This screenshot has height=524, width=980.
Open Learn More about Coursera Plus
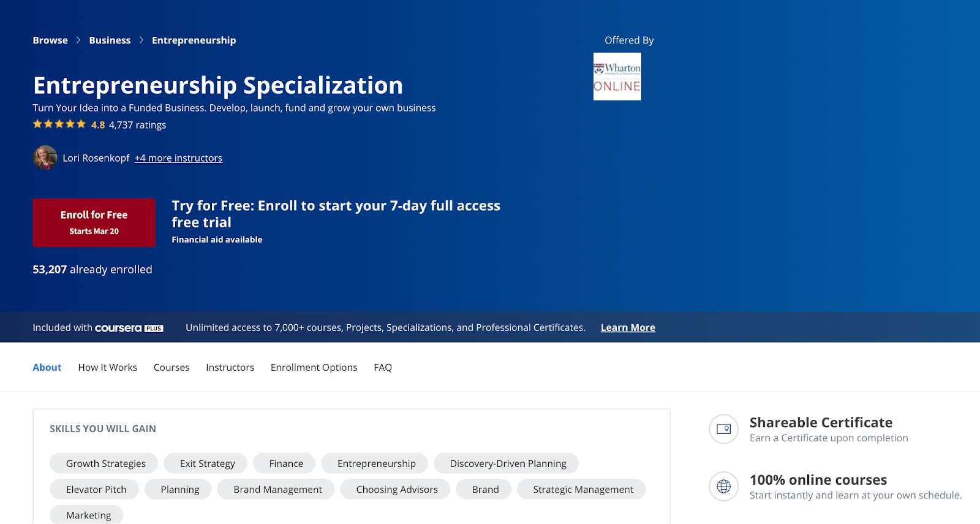pyautogui.click(x=628, y=328)
